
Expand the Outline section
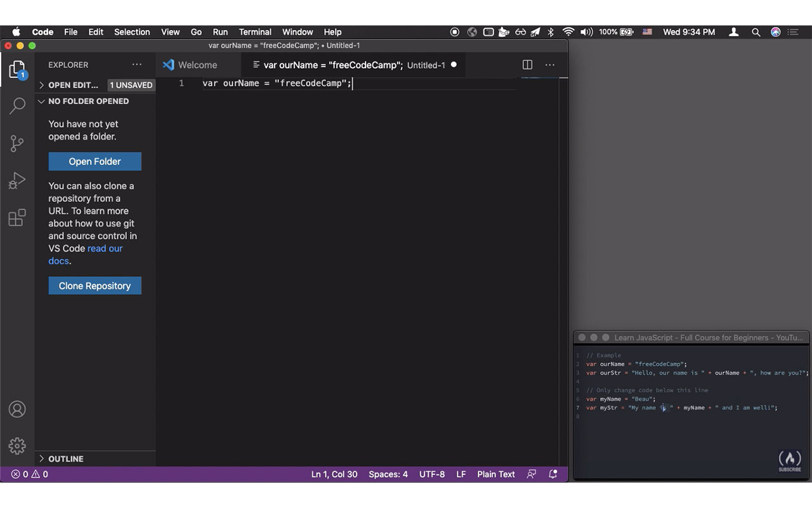point(65,458)
